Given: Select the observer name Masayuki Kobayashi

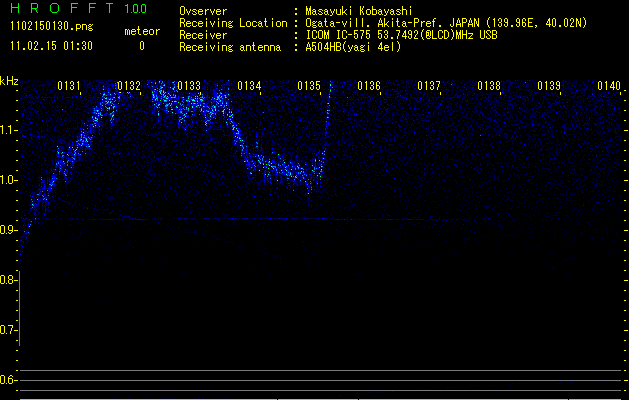Looking at the screenshot, I should [361, 10].
